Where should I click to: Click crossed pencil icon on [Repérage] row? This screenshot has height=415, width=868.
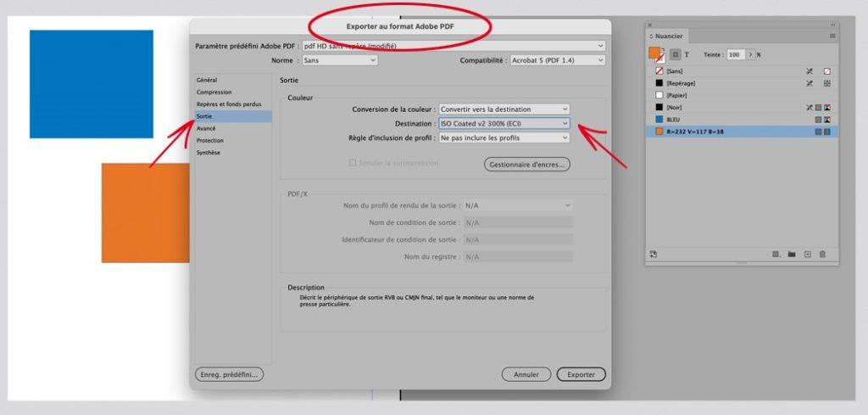(810, 83)
